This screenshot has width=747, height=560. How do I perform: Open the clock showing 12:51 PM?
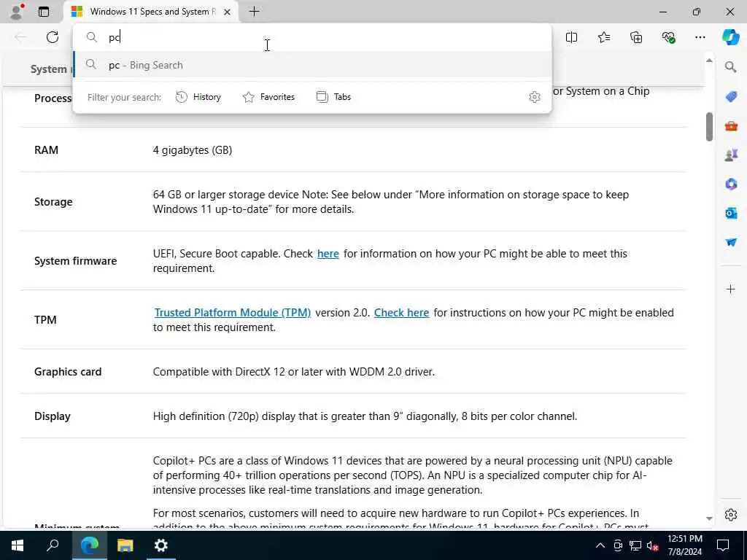click(x=684, y=545)
